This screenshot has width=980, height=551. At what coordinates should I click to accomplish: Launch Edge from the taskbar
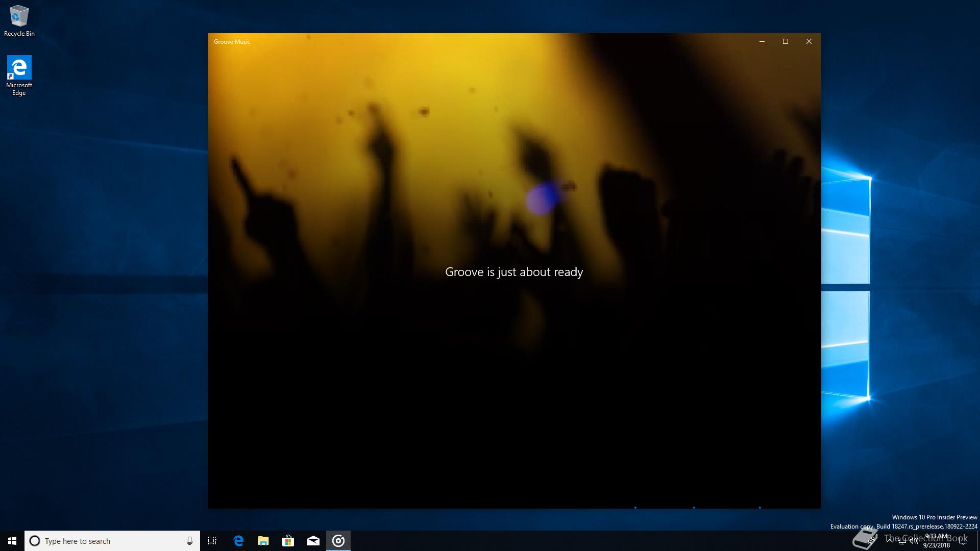pos(238,541)
